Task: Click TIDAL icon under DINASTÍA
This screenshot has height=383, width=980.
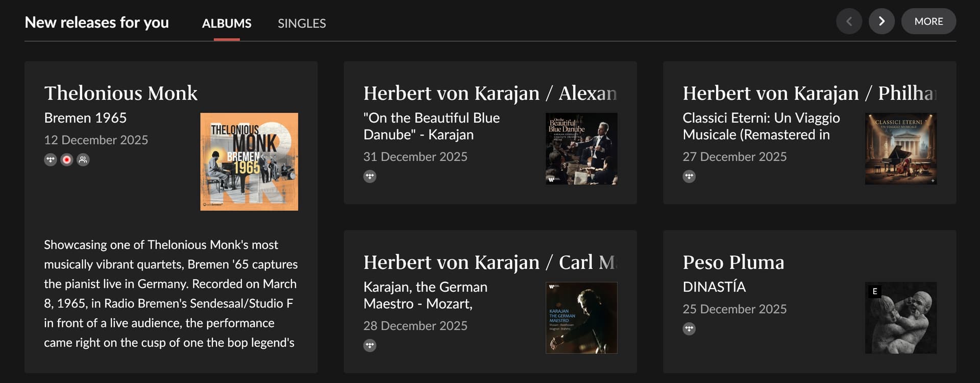Action: click(x=689, y=329)
